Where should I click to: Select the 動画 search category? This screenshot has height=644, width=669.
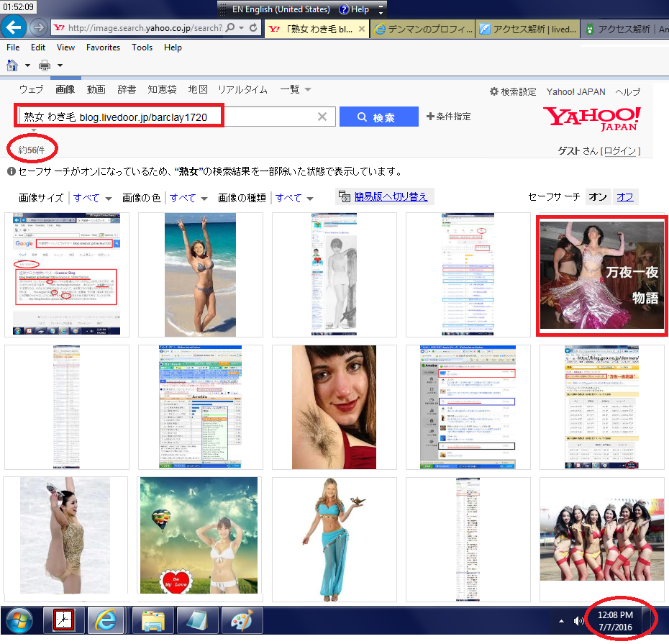point(96,89)
